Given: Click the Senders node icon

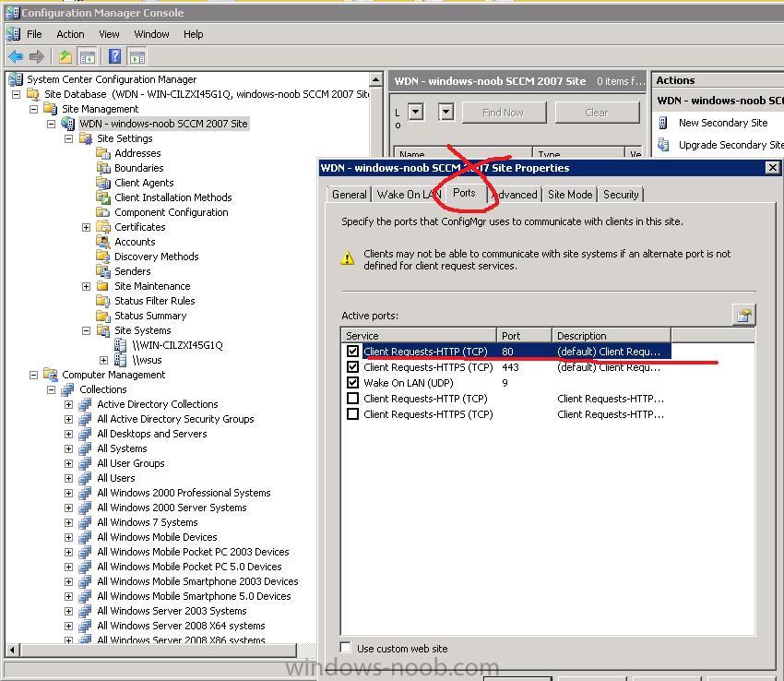Looking at the screenshot, I should click(103, 271).
